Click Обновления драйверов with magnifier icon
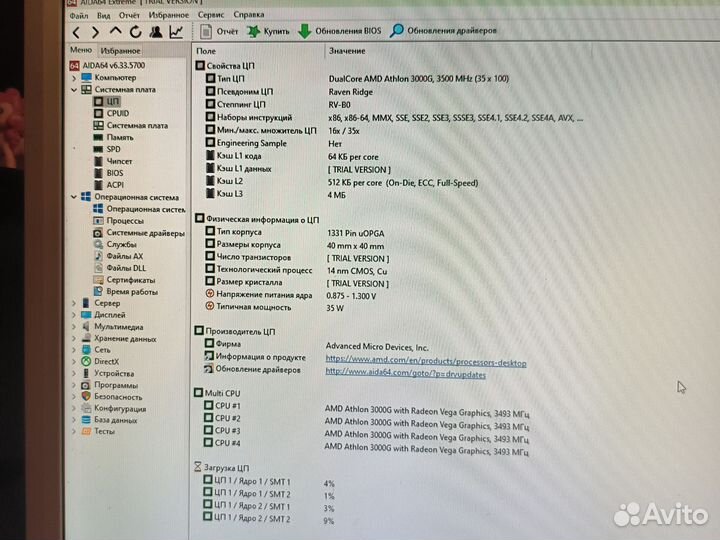Screen dimensions: 720x540 443,31
